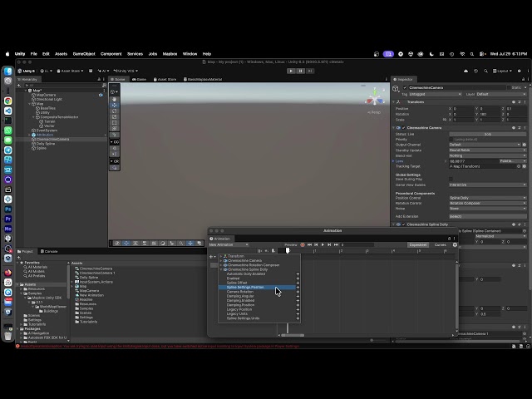Screen dimensions: 532x399
Task: Open the Tag dropdown showing Untagged
Action: [436, 94]
